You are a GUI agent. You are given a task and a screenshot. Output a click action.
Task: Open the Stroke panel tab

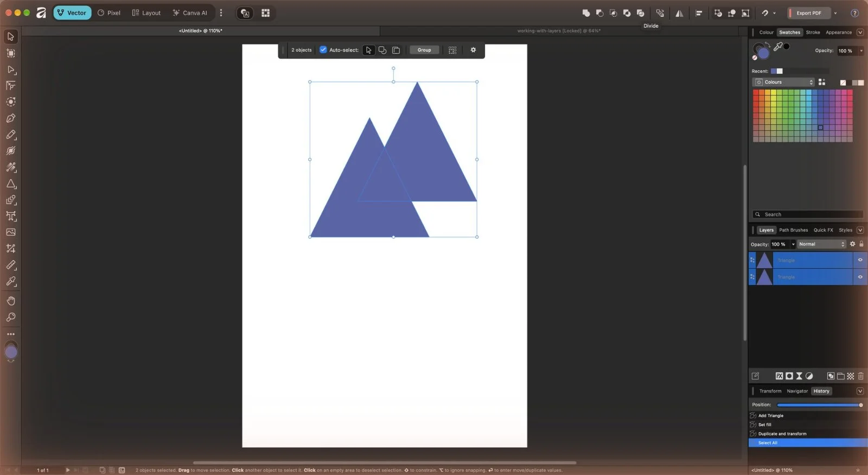813,33
